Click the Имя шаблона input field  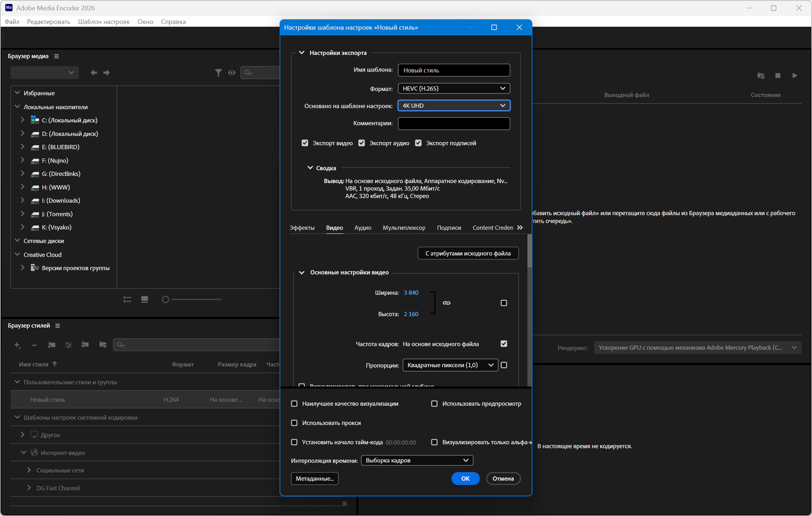(454, 70)
